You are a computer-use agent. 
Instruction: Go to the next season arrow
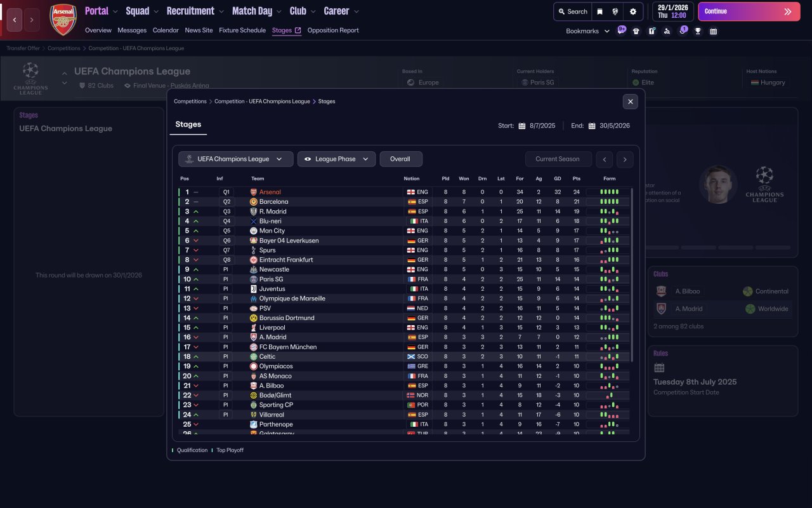click(625, 159)
